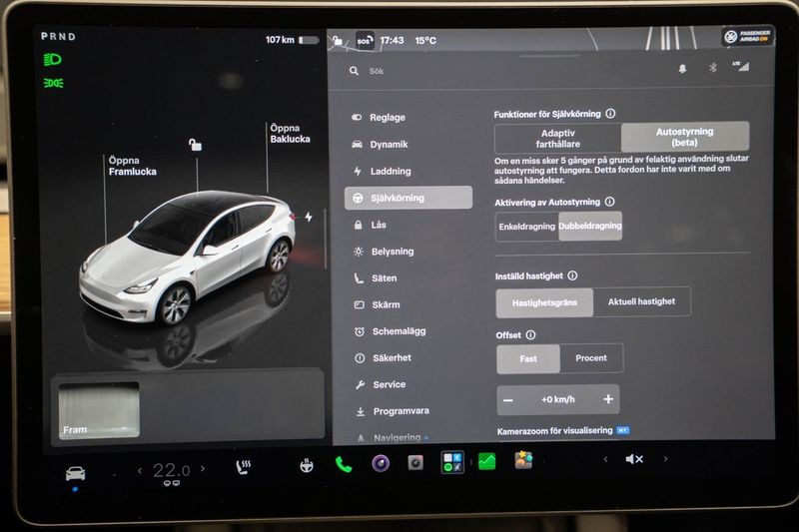
Task: Tap the headlight indicator icon
Action: click(x=52, y=60)
